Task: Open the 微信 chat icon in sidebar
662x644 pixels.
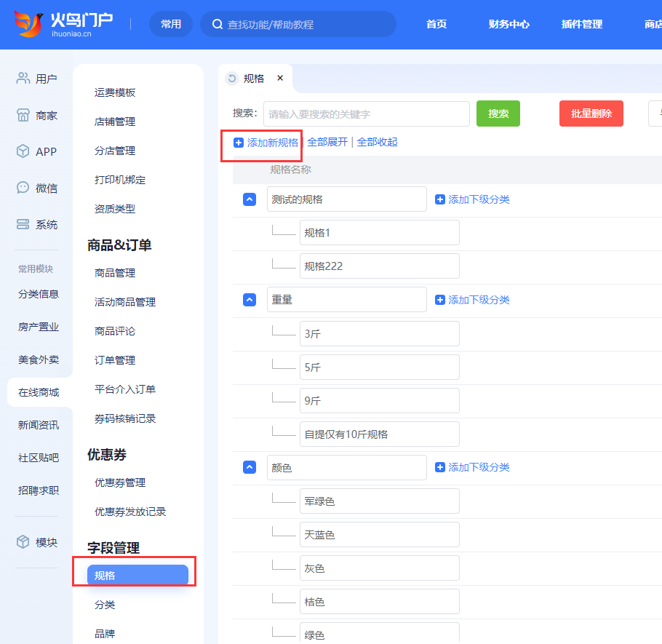Action: (23, 188)
